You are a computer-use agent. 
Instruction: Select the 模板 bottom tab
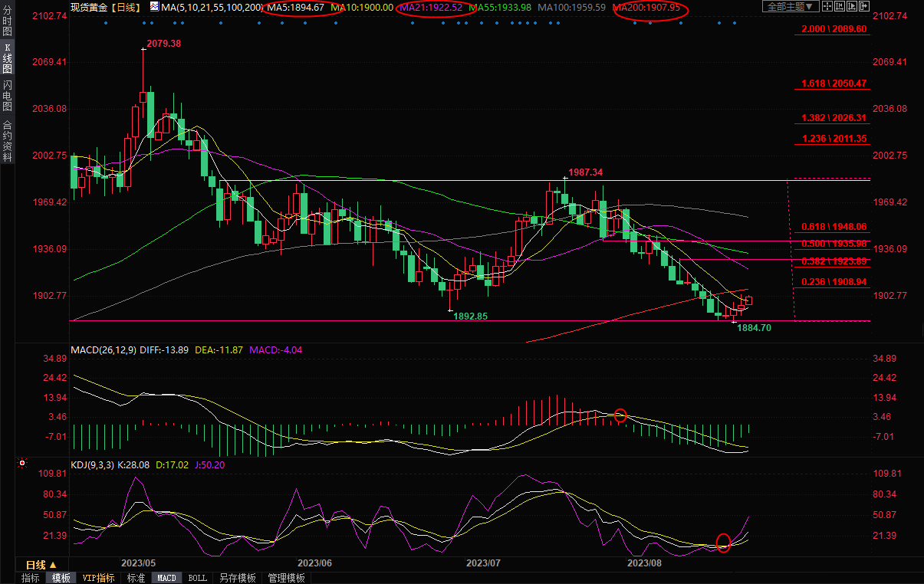point(61,578)
